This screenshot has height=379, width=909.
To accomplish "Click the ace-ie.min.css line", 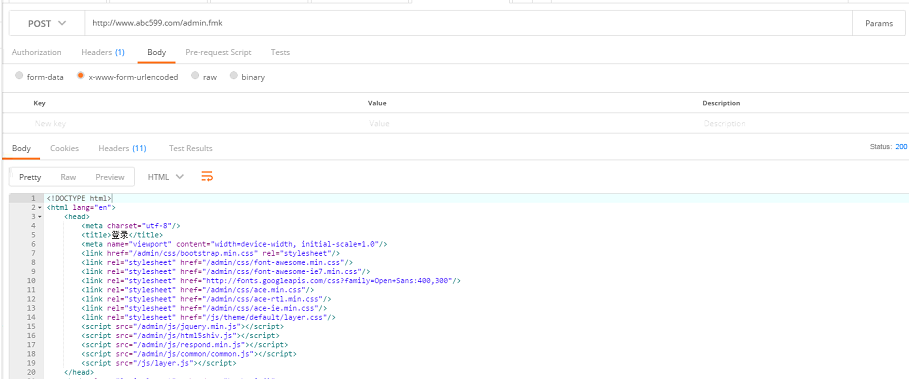I will (x=204, y=308).
